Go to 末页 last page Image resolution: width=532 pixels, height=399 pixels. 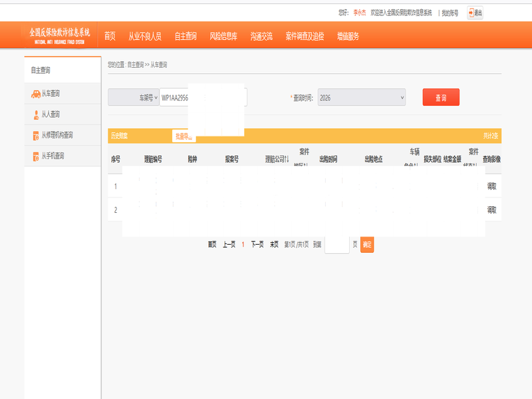tap(274, 244)
